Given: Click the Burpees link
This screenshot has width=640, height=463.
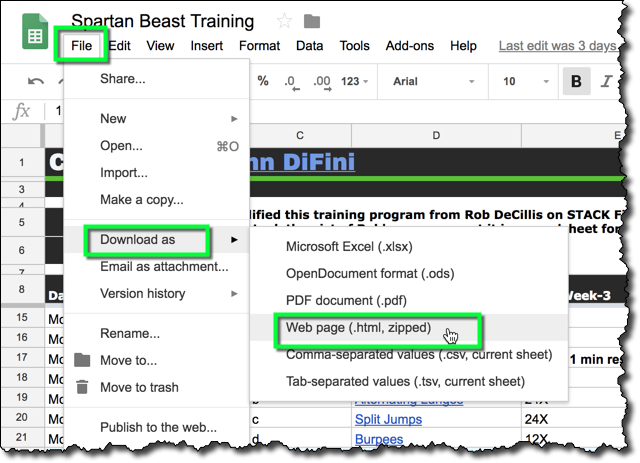Looking at the screenshot, I should pos(379,439).
